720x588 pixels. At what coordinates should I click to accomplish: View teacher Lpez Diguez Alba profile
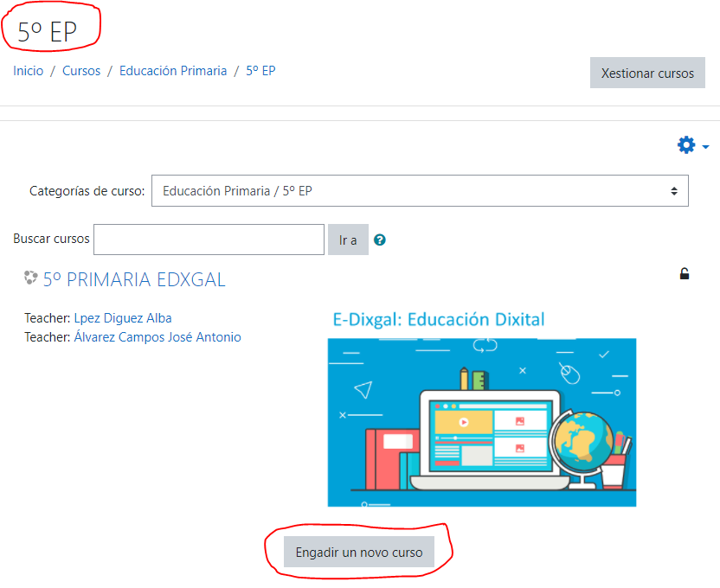click(x=123, y=317)
